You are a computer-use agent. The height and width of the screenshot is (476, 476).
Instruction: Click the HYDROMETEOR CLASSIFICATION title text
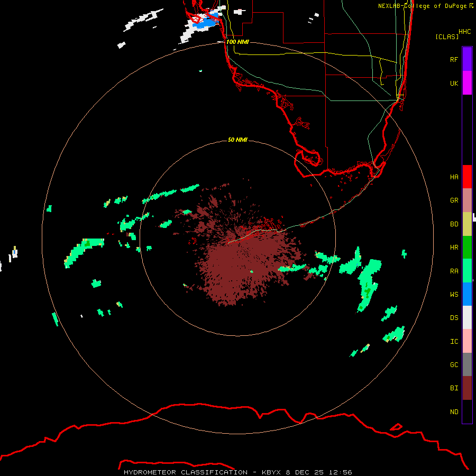(186, 472)
